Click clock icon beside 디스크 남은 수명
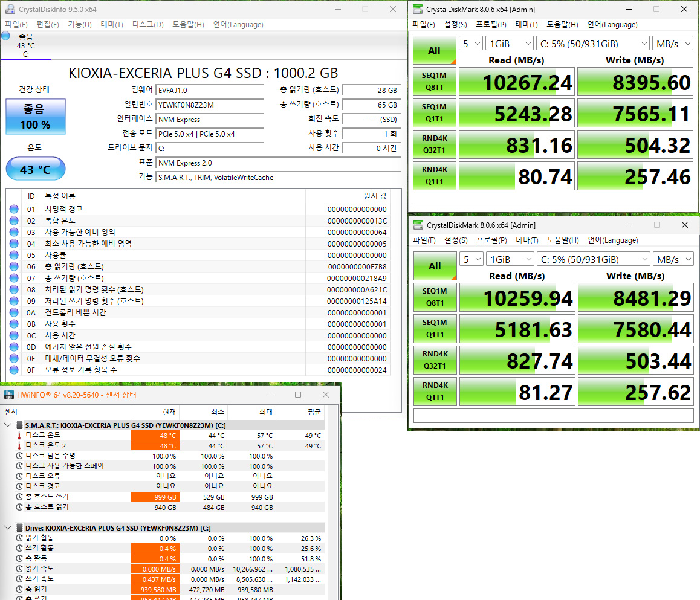The height and width of the screenshot is (600, 700). tap(19, 456)
